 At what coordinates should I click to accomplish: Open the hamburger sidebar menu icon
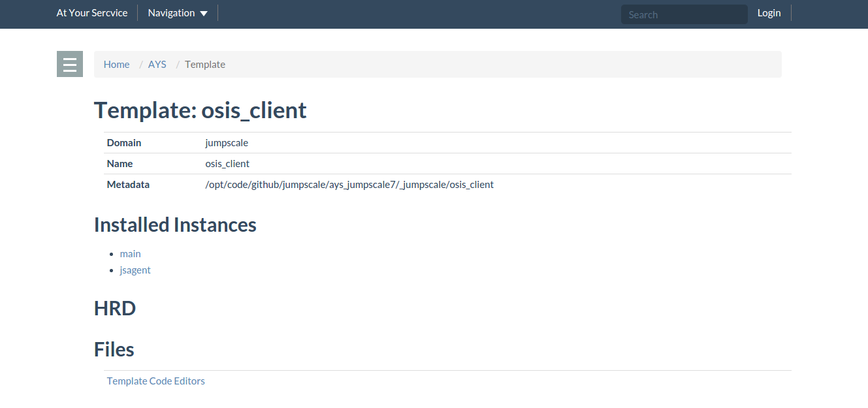point(70,64)
